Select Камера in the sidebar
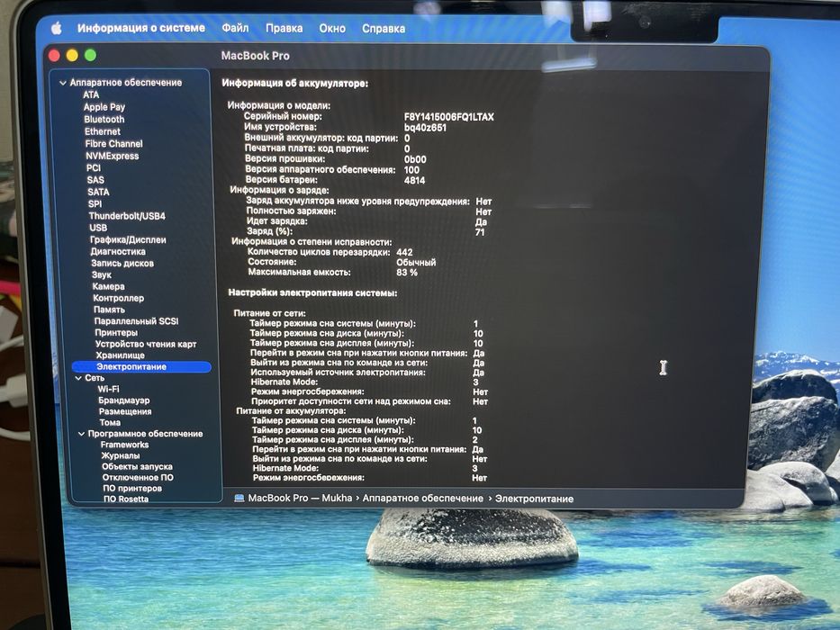 click(x=108, y=286)
